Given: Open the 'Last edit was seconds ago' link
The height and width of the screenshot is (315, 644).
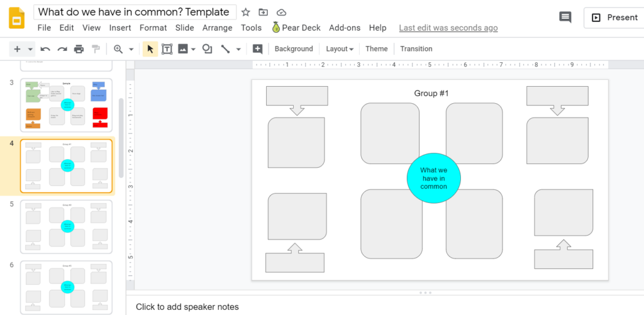Looking at the screenshot, I should [x=448, y=28].
